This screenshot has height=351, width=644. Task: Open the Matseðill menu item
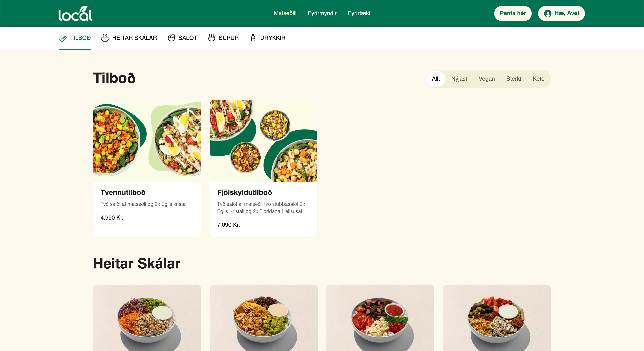pos(285,13)
